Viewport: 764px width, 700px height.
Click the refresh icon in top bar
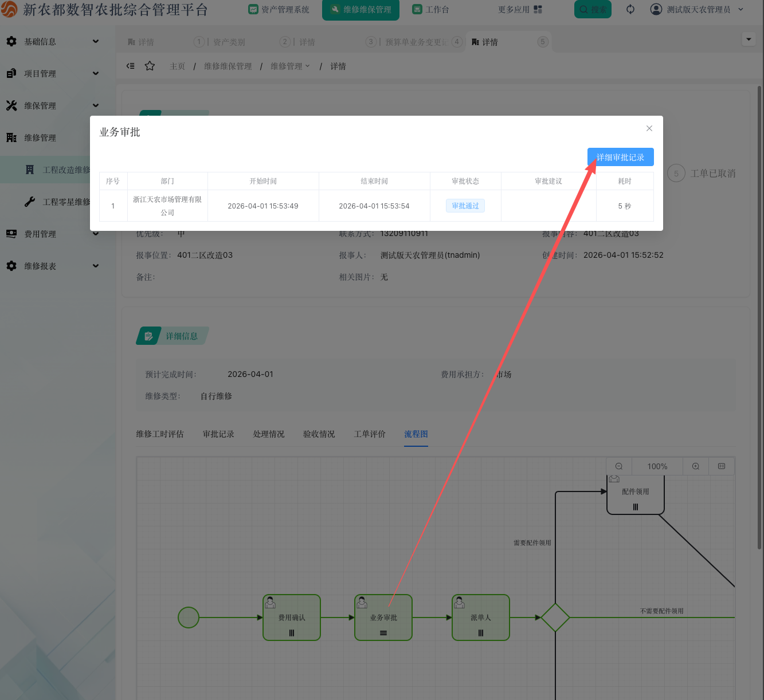tap(630, 9)
